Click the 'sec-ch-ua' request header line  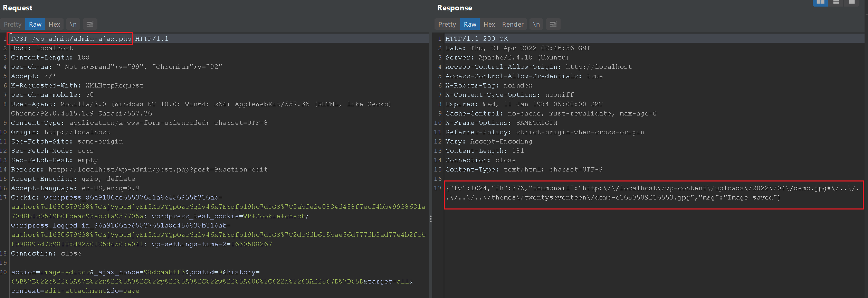[116, 67]
